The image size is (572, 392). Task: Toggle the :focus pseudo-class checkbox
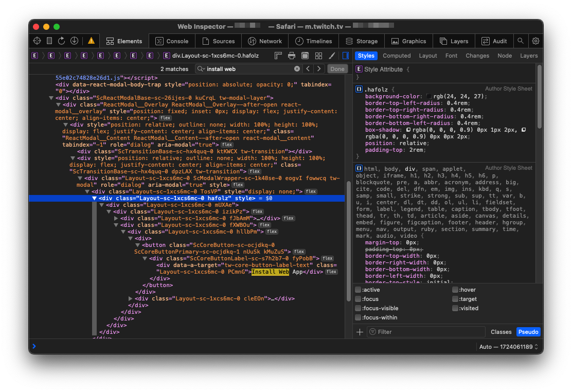(x=358, y=298)
